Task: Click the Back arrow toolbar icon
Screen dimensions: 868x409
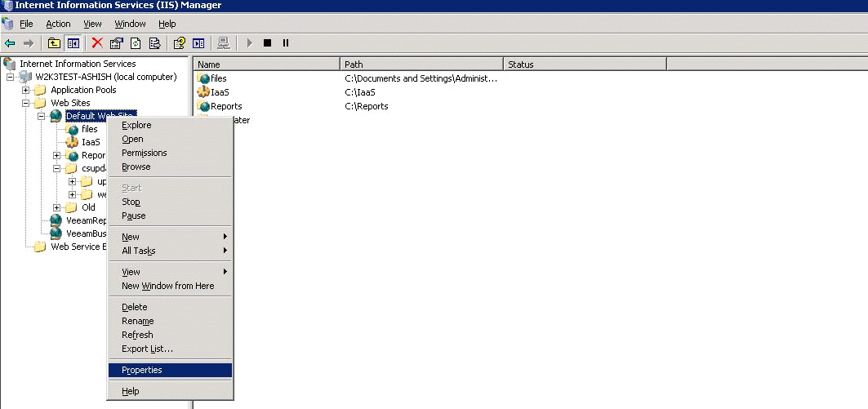Action: pos(10,43)
